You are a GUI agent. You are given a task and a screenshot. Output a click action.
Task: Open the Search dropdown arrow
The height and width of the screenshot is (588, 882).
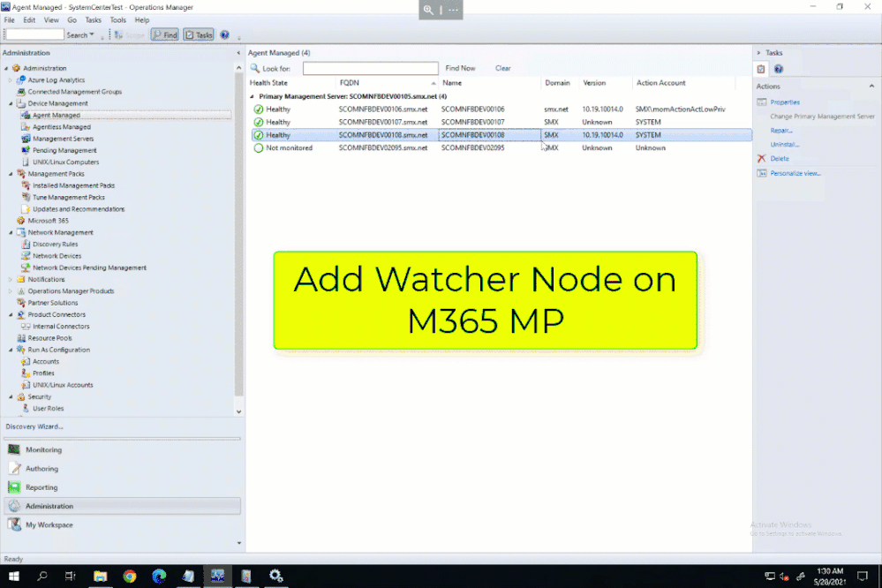click(x=92, y=35)
